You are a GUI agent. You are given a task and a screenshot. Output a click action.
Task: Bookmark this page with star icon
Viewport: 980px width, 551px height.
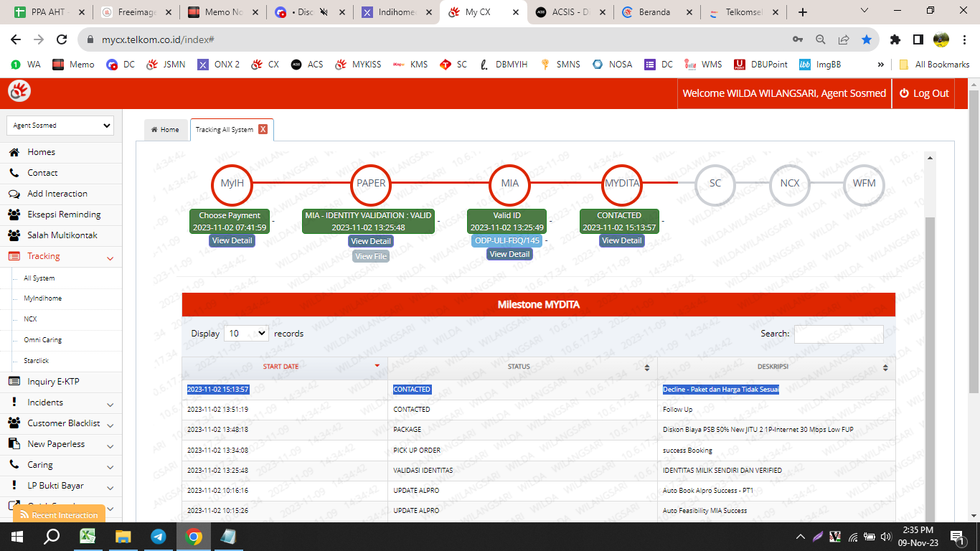click(867, 40)
